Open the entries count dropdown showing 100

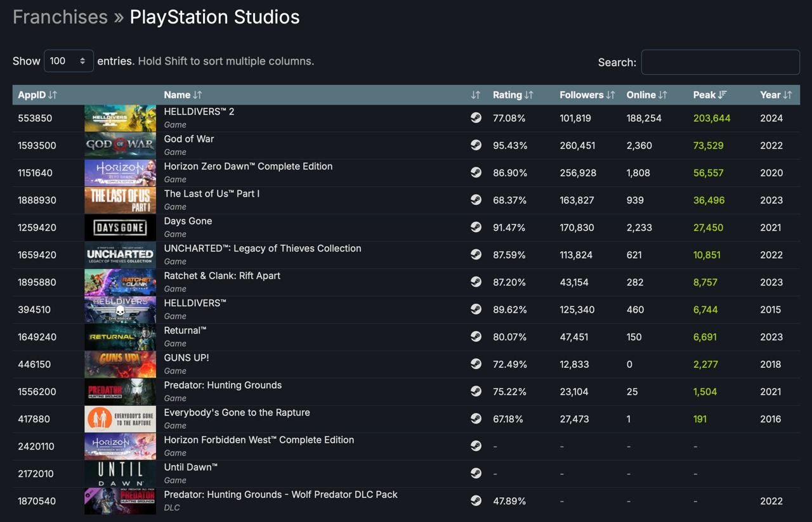coord(69,61)
